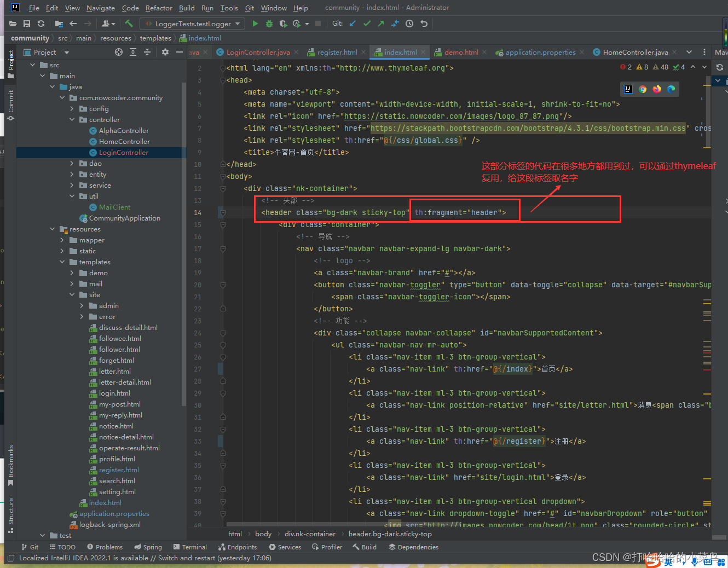Click the editor horizontal scrollbar
Screen dimensions: 728x568
click(438, 524)
